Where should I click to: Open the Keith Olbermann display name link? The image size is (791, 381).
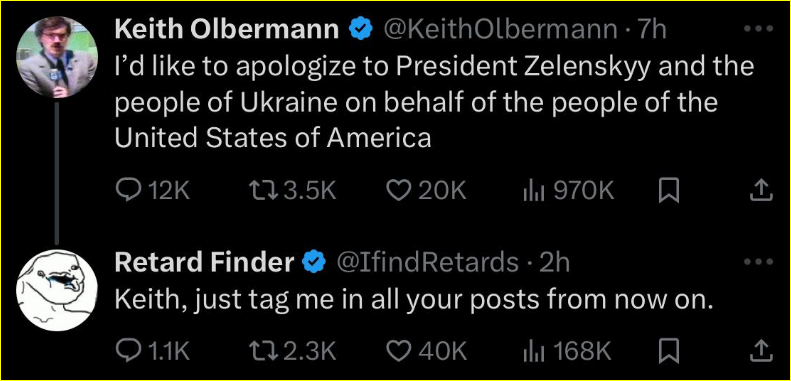click(x=227, y=30)
